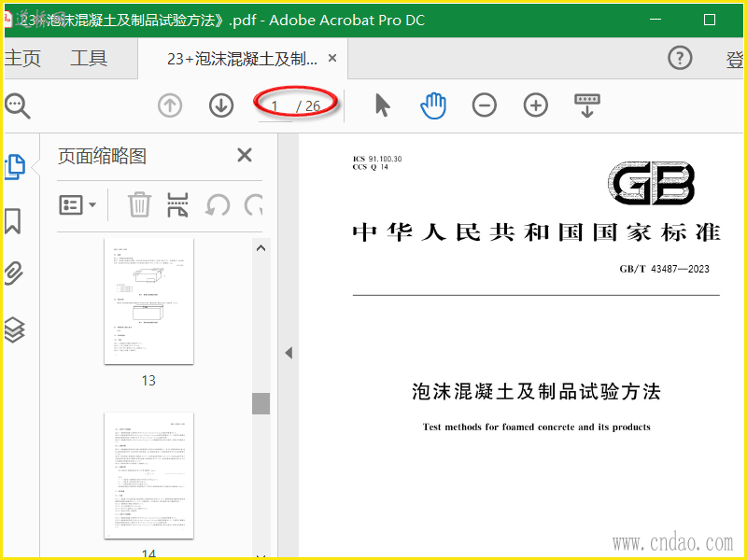Open the scrolling mode page display icon
Viewport: 747px width, 560px height.
point(587,105)
